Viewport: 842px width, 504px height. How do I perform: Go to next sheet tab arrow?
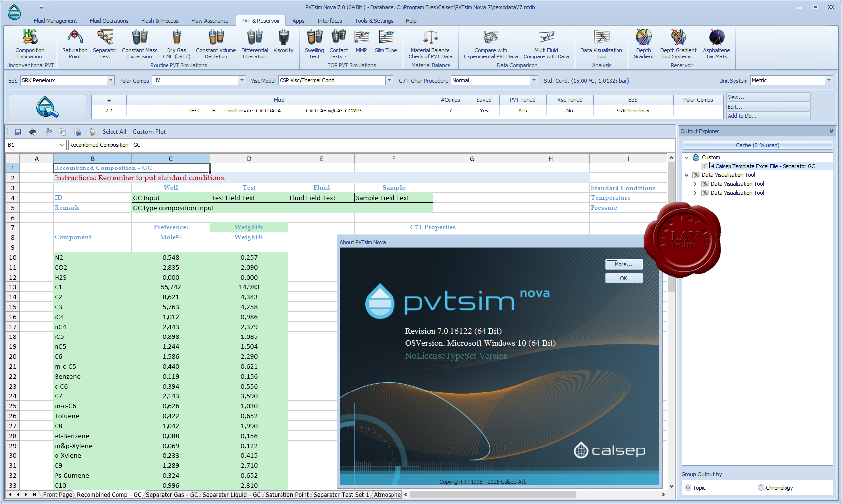click(x=26, y=495)
